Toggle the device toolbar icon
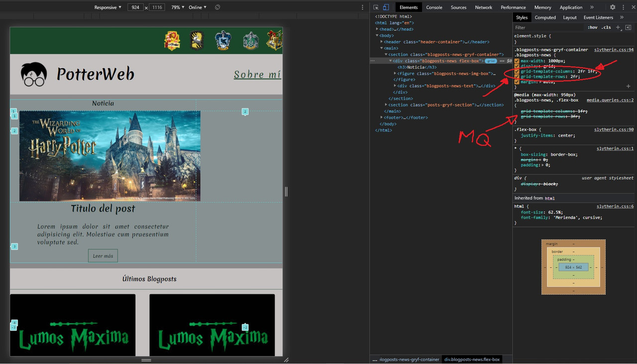 pos(386,7)
